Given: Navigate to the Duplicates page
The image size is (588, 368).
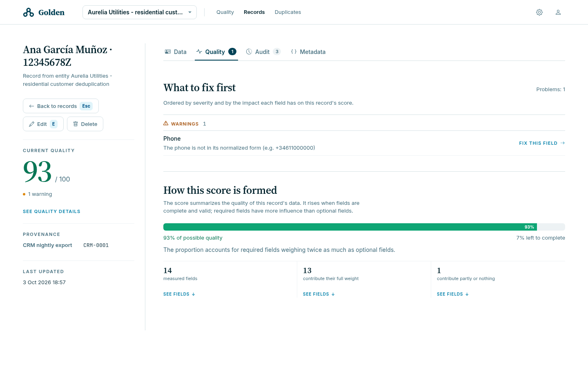Looking at the screenshot, I should (288, 12).
